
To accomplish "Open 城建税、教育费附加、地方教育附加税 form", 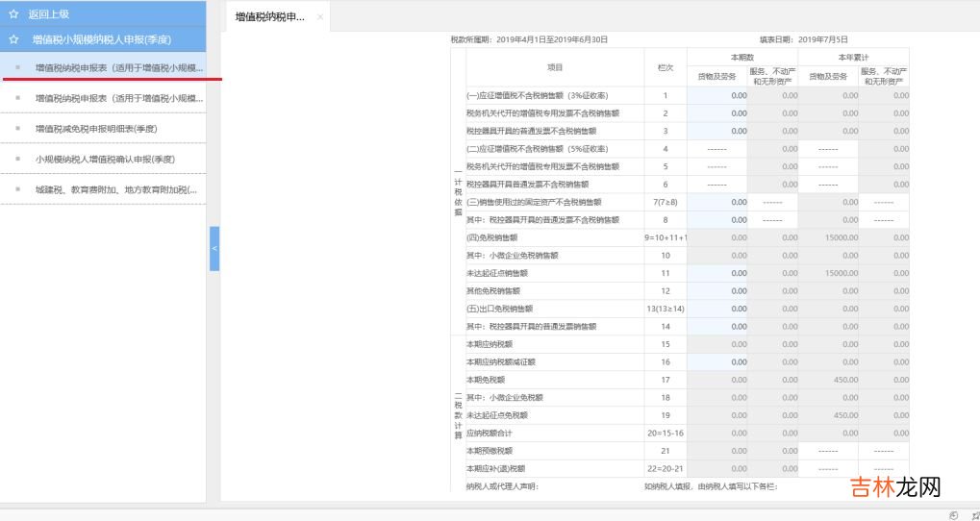I will pyautogui.click(x=115, y=189).
